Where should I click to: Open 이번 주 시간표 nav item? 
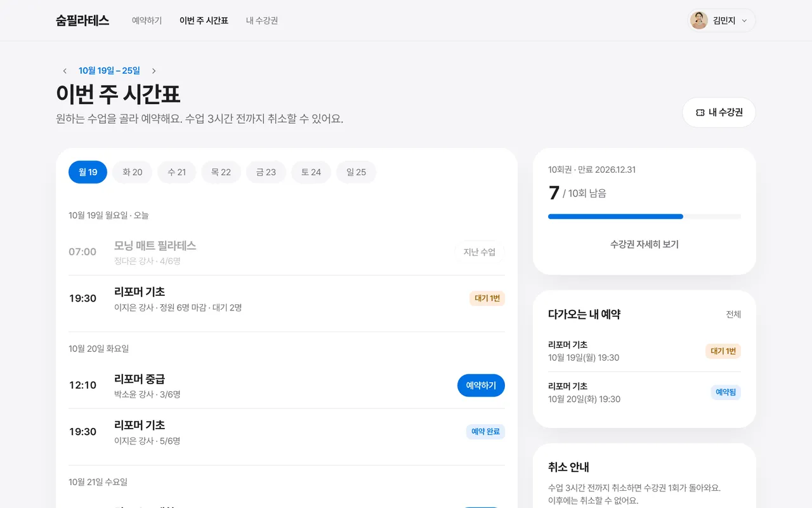tap(204, 20)
